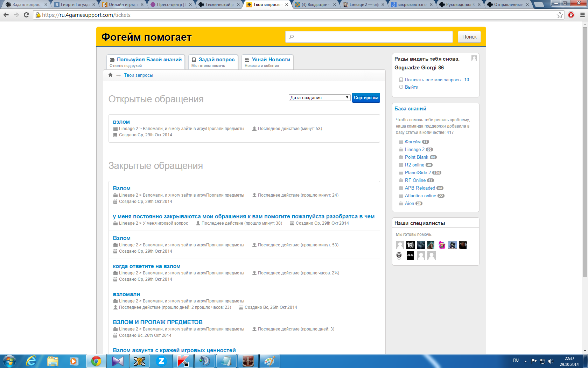The width and height of the screenshot is (588, 368).
Task: Open the 'Point Blank' knowledge base category
Action: coord(416,157)
